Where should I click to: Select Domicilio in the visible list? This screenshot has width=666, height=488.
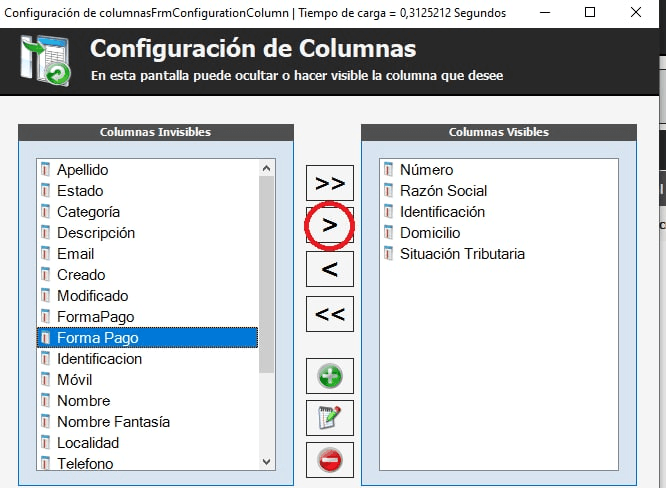pos(430,233)
